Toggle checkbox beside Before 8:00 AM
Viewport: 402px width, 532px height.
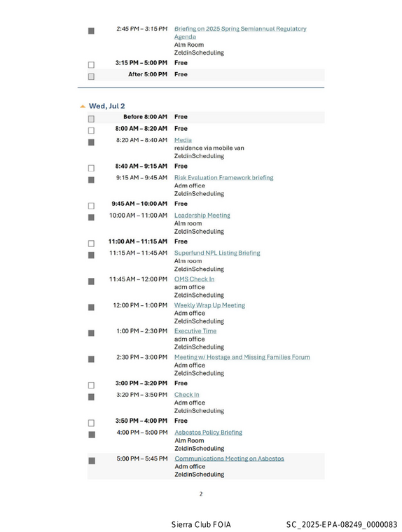(x=91, y=119)
